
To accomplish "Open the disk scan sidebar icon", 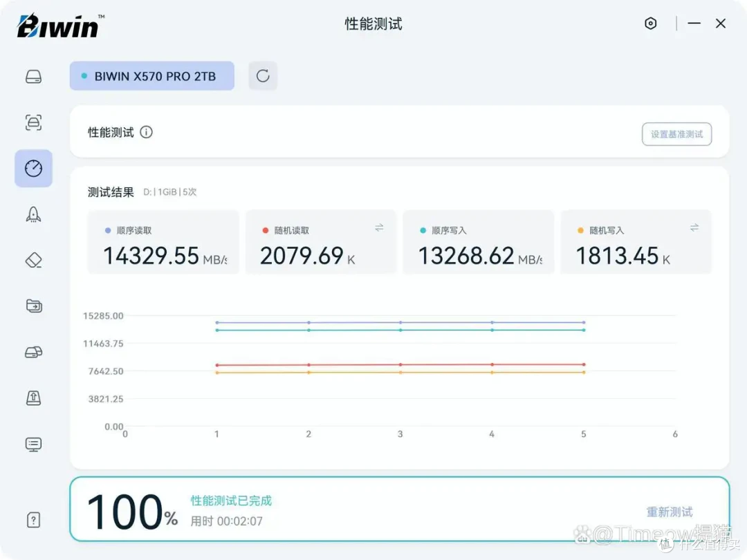I will click(33, 122).
